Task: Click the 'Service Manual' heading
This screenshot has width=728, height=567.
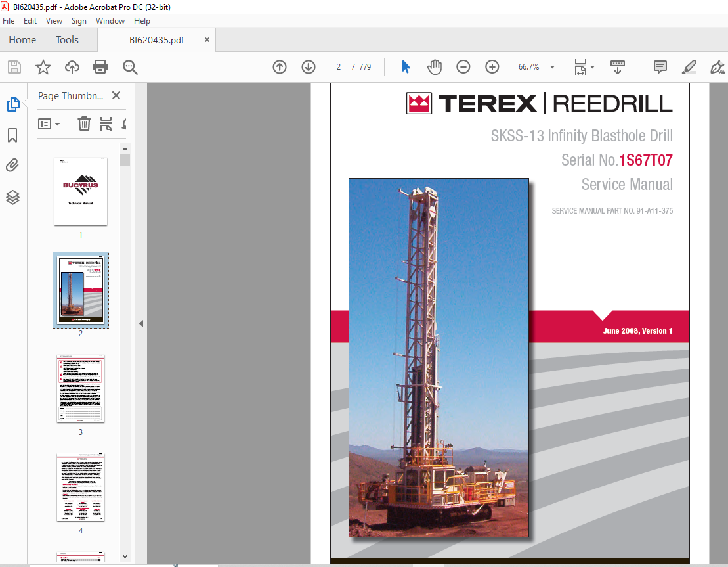Action: click(627, 184)
